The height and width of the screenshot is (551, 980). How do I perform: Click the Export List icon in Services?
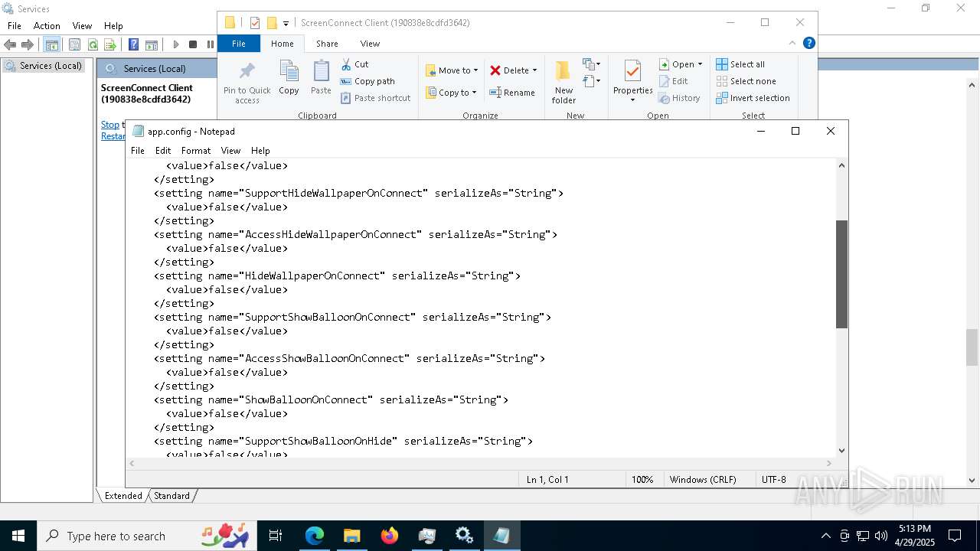coord(110,44)
